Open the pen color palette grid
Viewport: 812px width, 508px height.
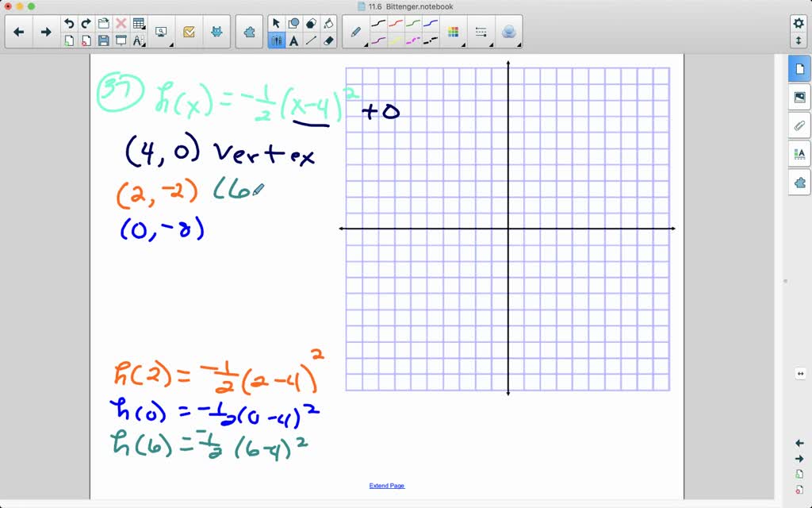tap(452, 32)
